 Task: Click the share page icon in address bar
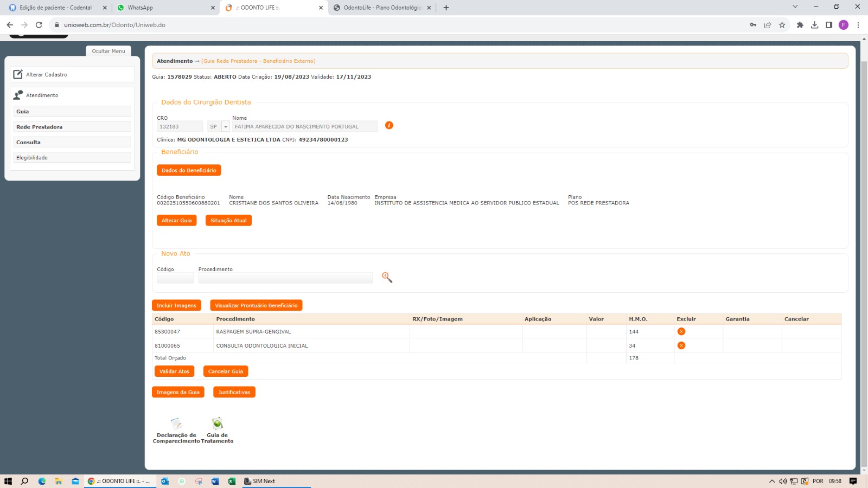[768, 25]
